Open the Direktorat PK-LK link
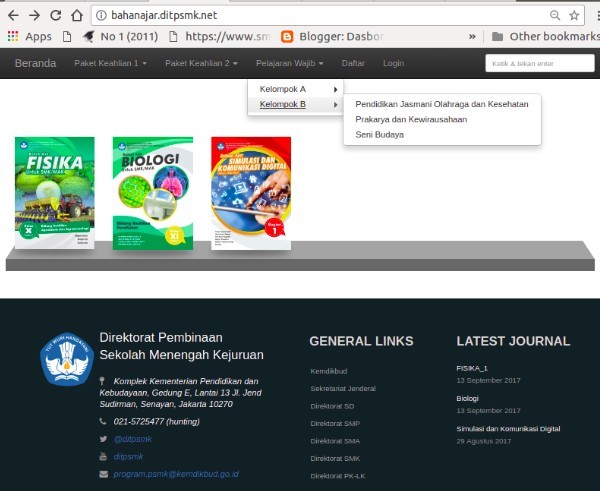The image size is (600, 491). tap(338, 476)
